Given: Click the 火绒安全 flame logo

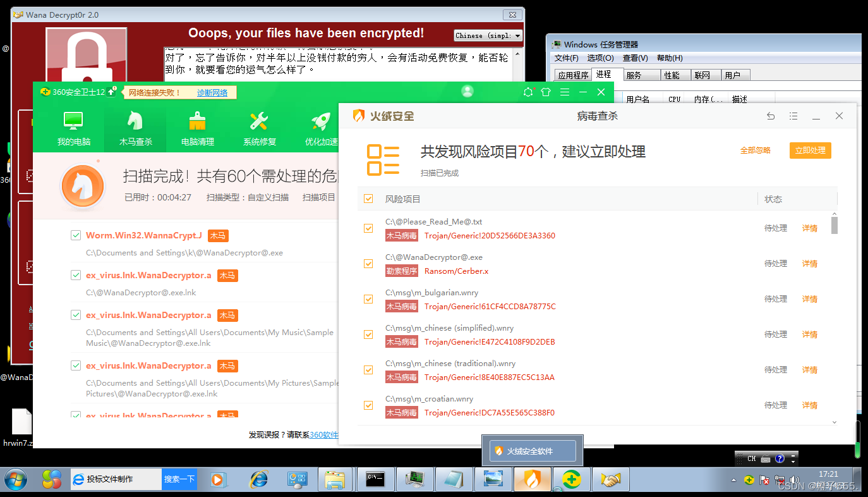Looking at the screenshot, I should coord(358,116).
